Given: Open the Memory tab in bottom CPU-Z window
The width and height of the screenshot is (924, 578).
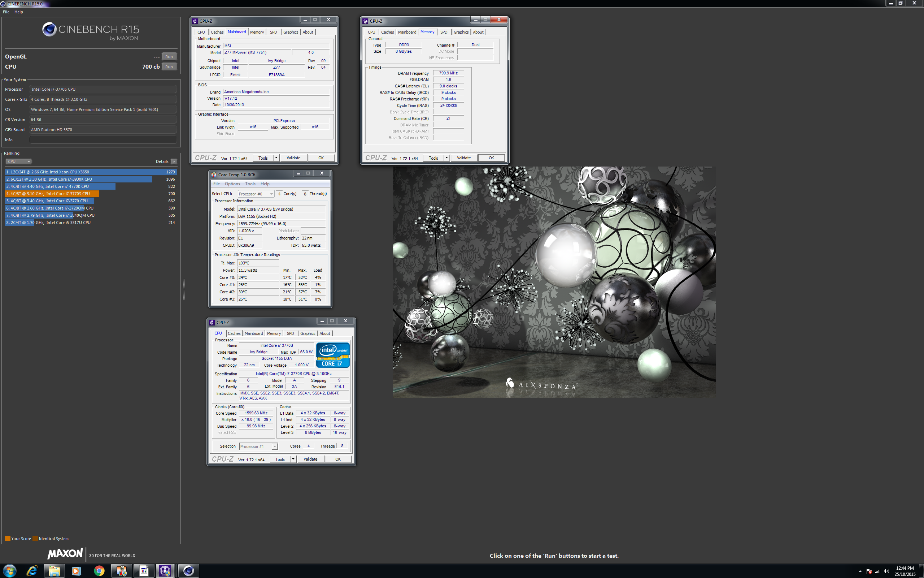Looking at the screenshot, I should point(274,333).
